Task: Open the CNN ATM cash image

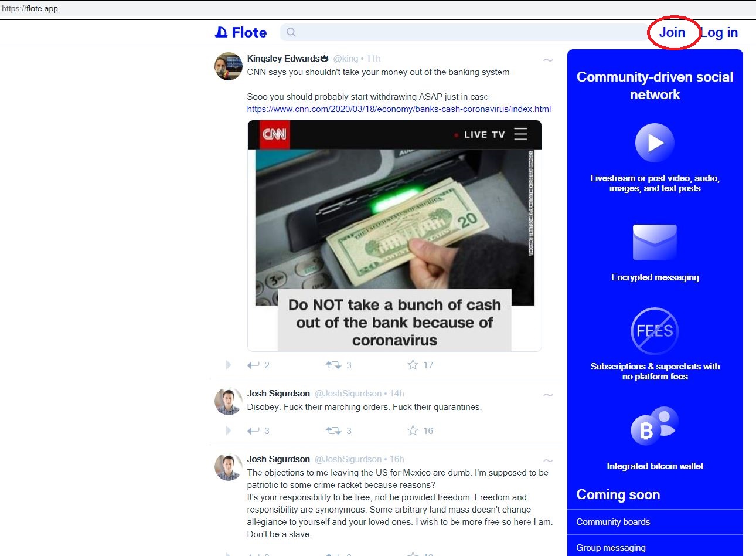Action: tap(394, 236)
